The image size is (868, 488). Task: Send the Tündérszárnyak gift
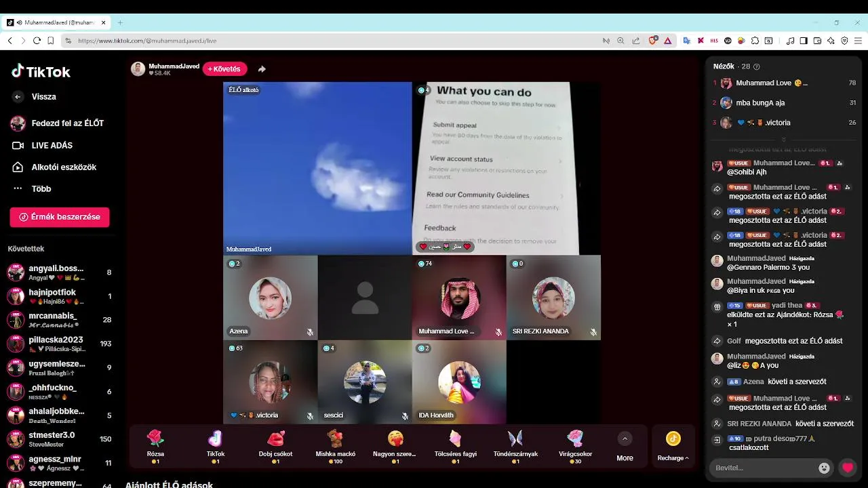pyautogui.click(x=515, y=446)
